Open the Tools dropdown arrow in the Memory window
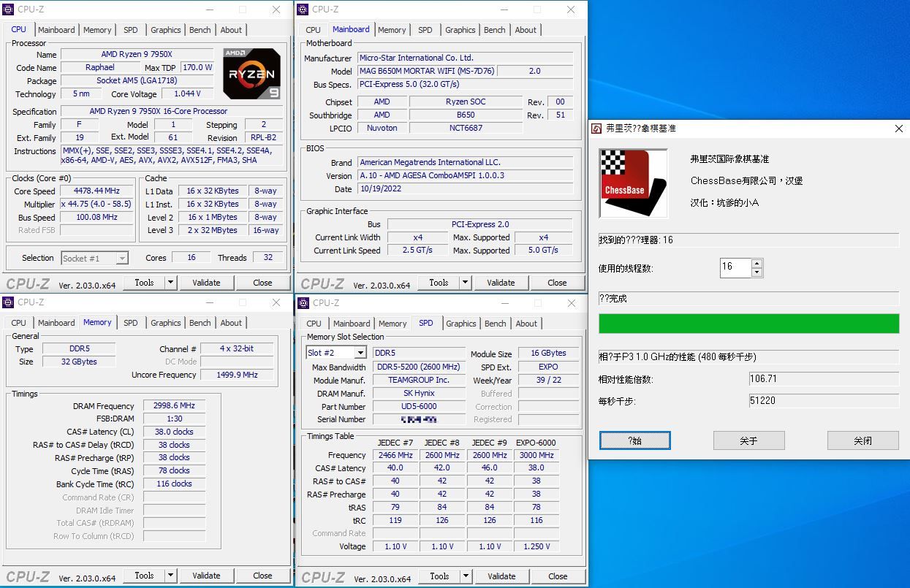The height and width of the screenshot is (588, 910). tap(170, 576)
